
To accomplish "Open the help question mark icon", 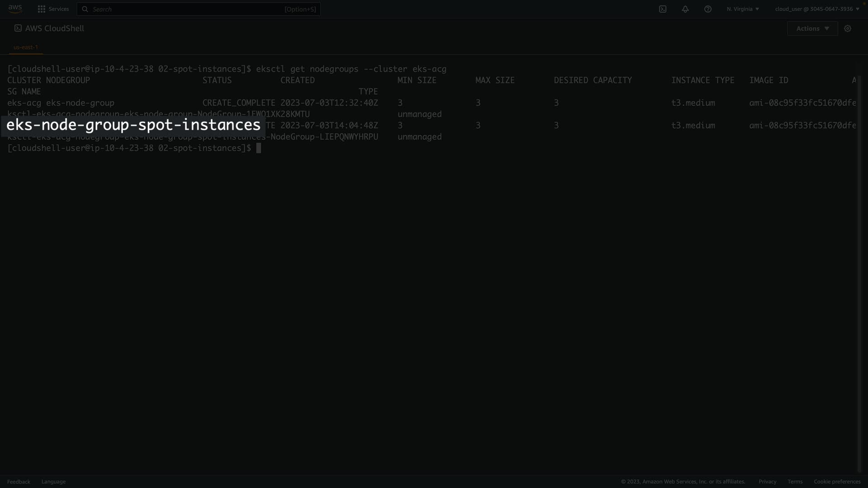I will tap(708, 9).
